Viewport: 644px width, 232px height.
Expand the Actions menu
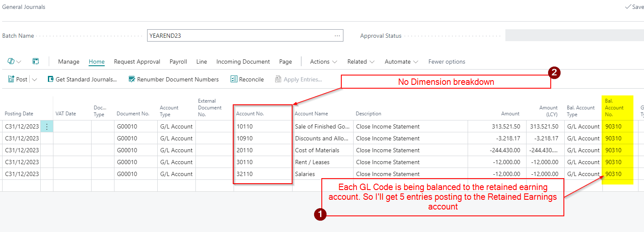click(323, 61)
